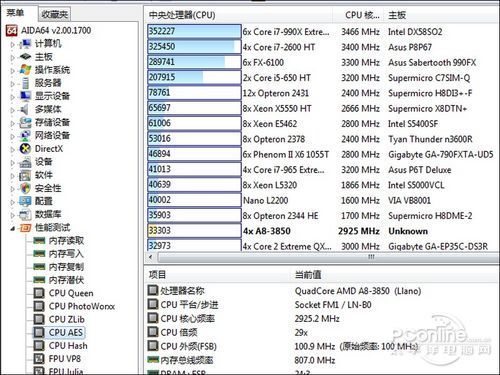Collapse the 性能测试 tree node arrow

[13, 228]
